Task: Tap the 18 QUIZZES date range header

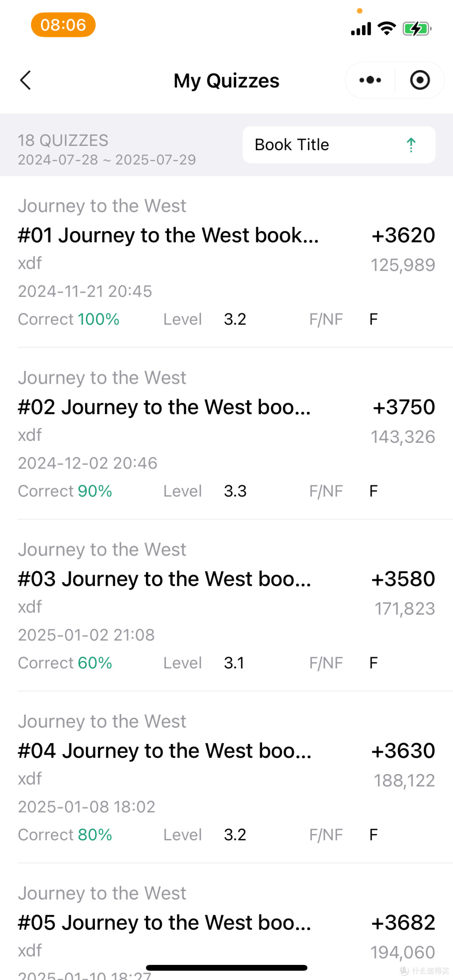Action: [107, 150]
